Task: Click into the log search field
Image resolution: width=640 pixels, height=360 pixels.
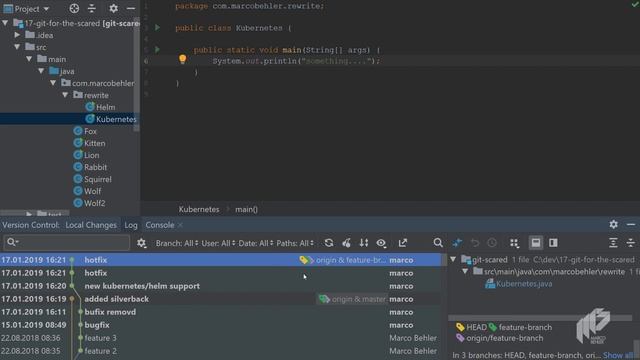Action: 67,242
